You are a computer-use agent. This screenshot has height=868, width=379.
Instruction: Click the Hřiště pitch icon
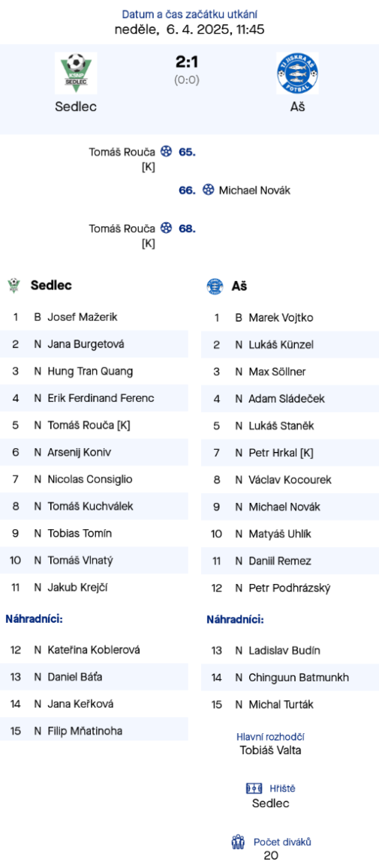254,789
